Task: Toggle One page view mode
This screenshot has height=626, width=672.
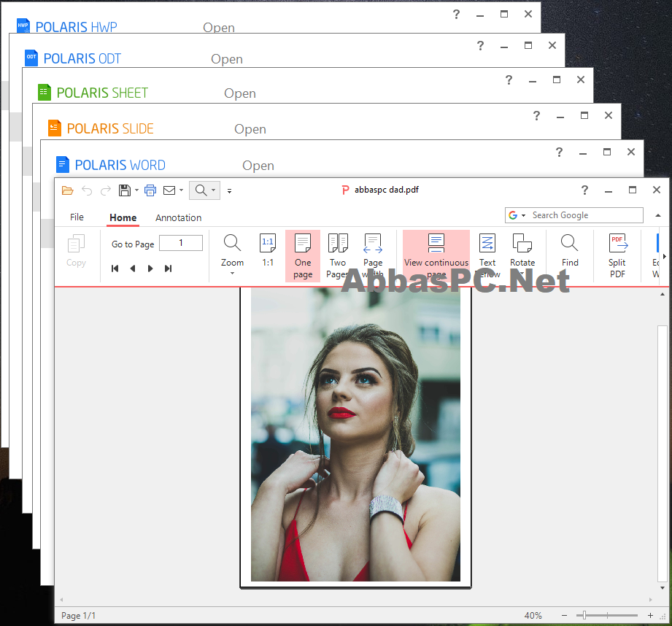Action: pos(303,256)
